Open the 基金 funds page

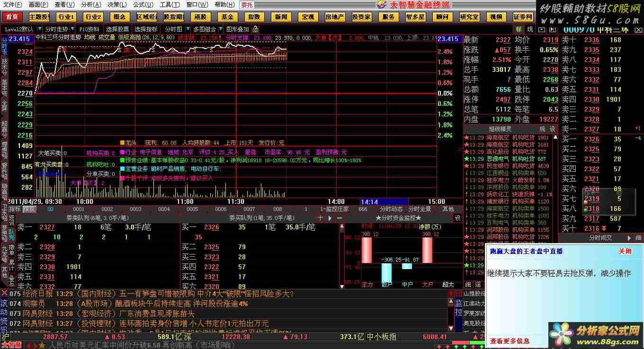pyautogui.click(x=227, y=17)
